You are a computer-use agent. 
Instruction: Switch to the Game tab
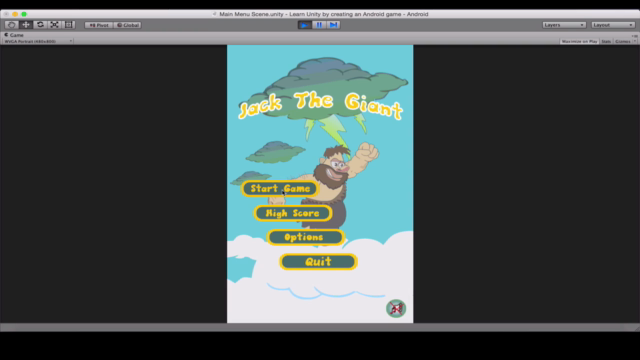point(14,35)
